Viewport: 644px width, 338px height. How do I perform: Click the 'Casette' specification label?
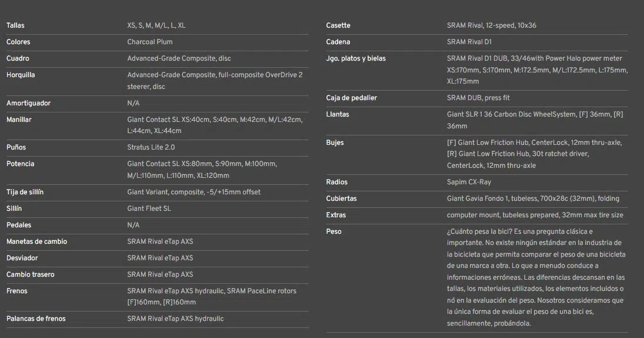pyautogui.click(x=338, y=26)
